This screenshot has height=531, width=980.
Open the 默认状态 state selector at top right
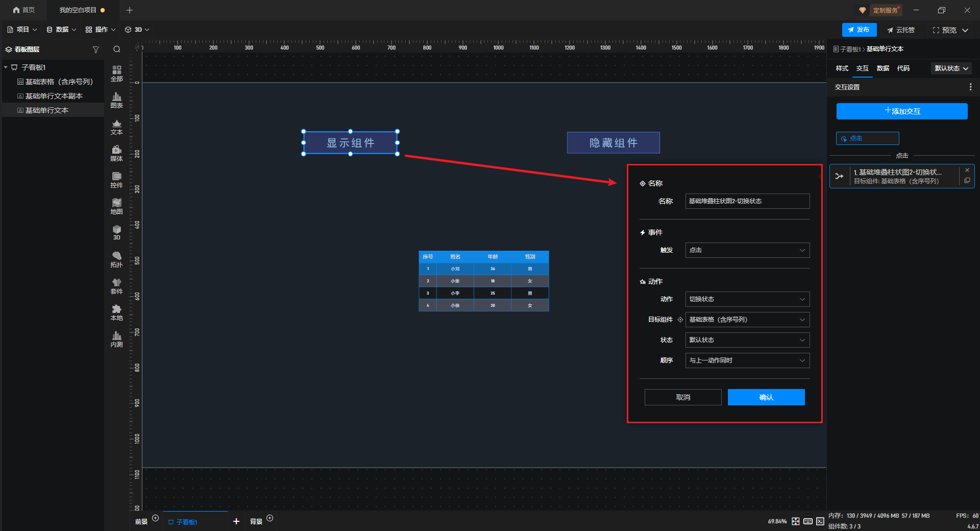(x=951, y=68)
